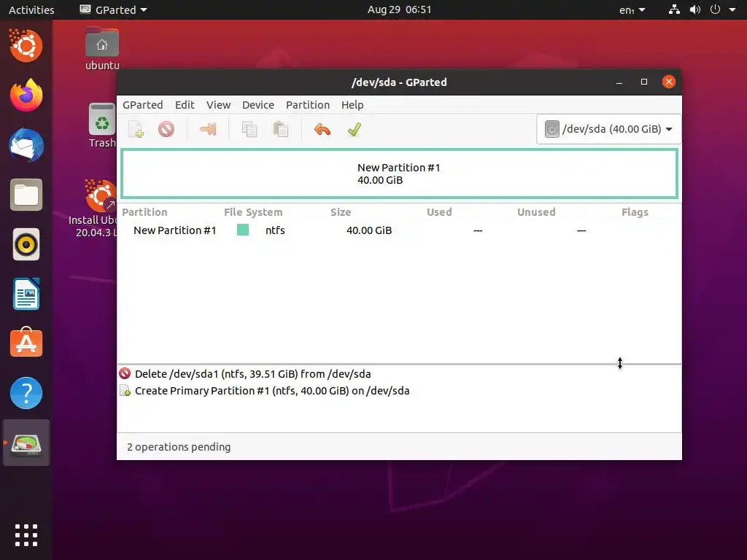Select the Create Primary Partition #1 operation
The width and height of the screenshot is (747, 560).
(x=399, y=391)
